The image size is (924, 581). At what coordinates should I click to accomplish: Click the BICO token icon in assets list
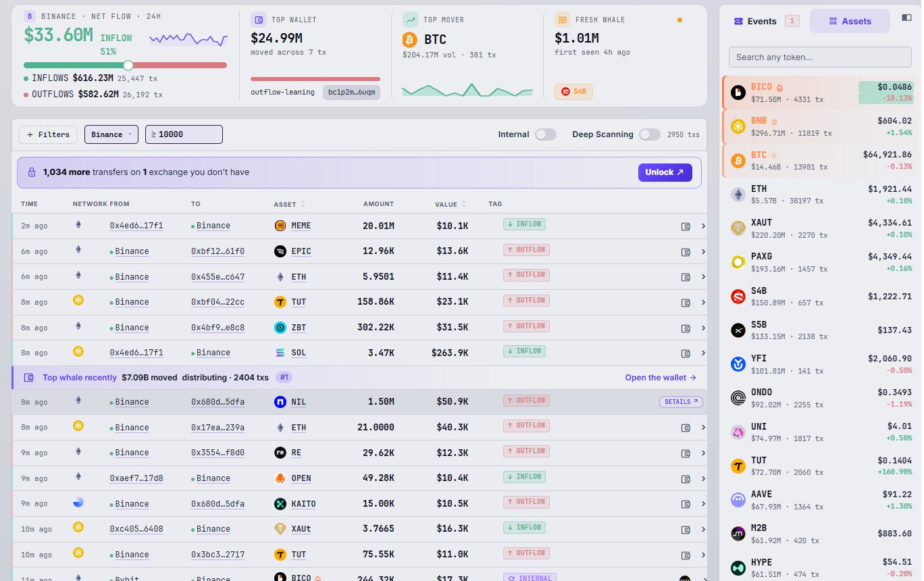pos(738,93)
